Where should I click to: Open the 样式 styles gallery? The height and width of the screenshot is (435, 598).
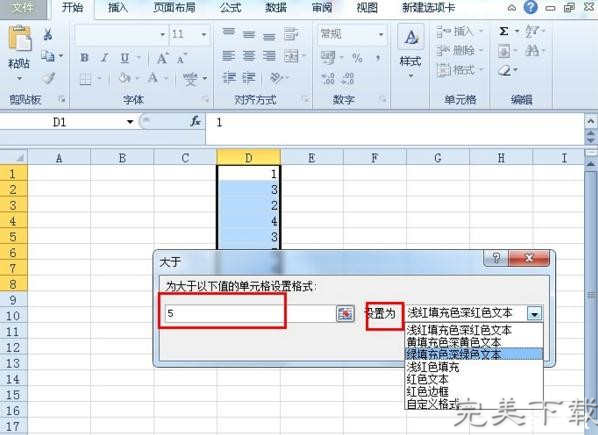[410, 51]
